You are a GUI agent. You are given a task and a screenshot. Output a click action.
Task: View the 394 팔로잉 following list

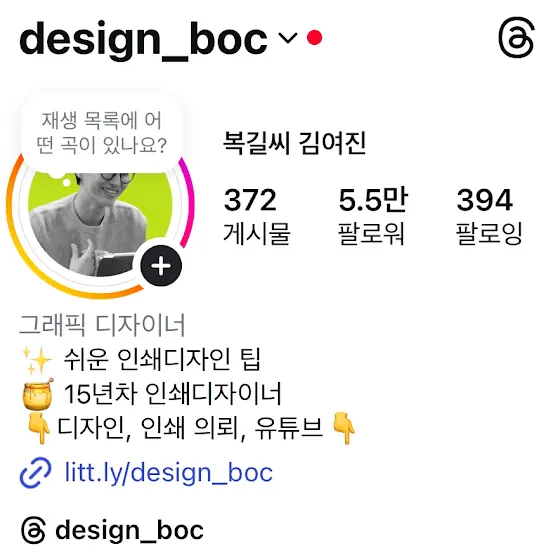pyautogui.click(x=489, y=216)
